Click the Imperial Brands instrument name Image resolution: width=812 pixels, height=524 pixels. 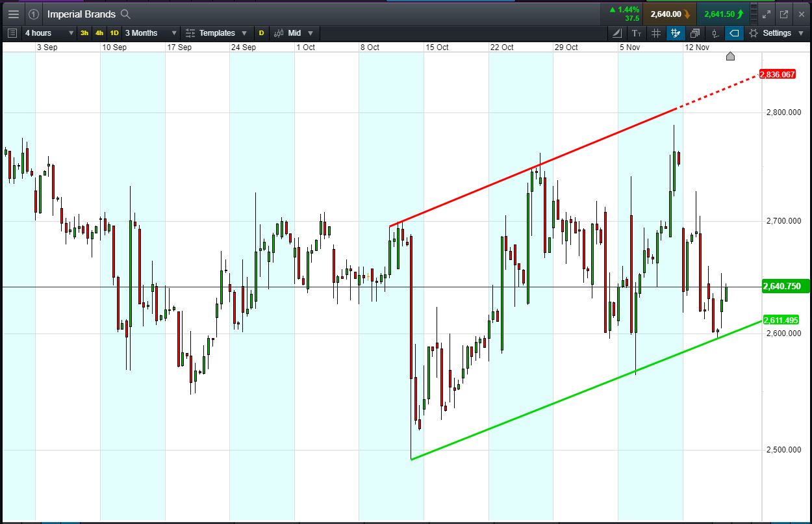[x=81, y=14]
